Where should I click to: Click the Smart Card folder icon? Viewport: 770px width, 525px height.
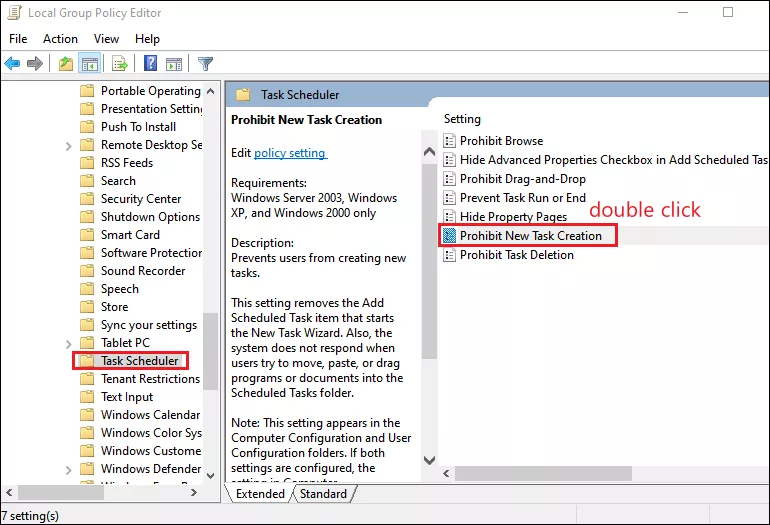[x=87, y=235]
